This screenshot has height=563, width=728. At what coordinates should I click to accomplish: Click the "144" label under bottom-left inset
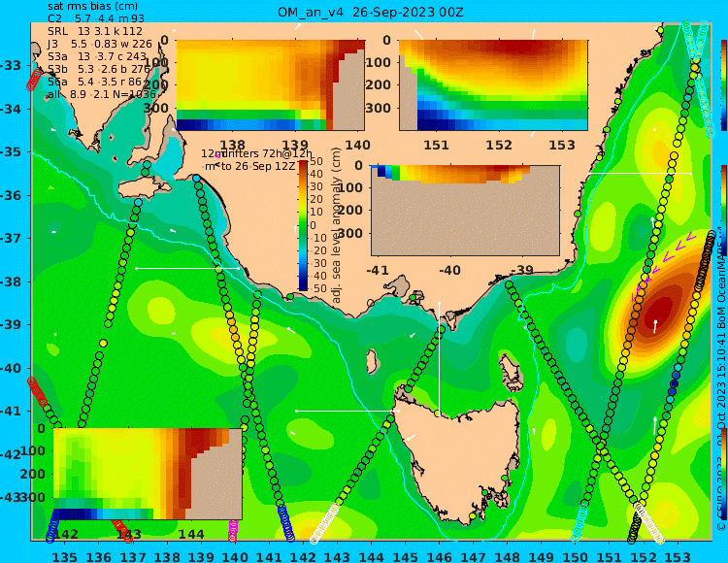click(191, 534)
